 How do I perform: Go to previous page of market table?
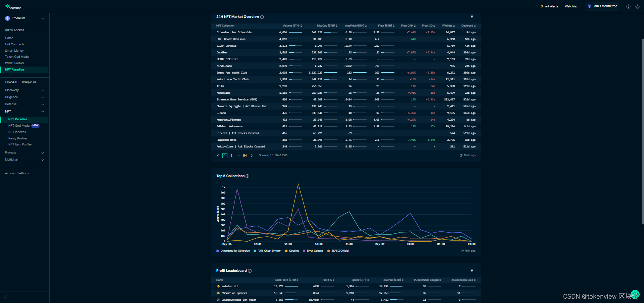218,156
